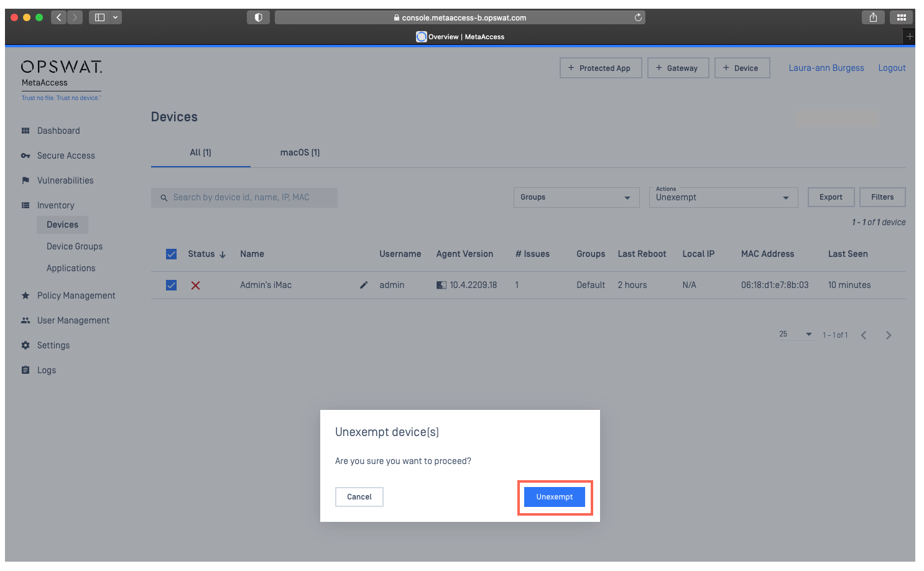Click the Logout link

pos(892,68)
